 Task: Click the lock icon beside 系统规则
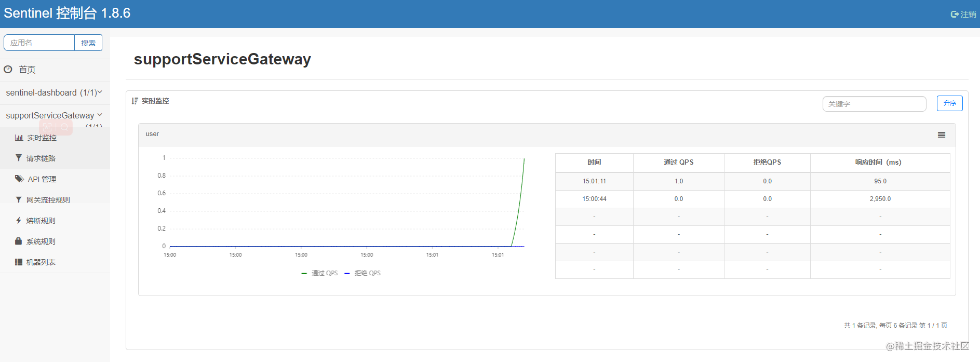[19, 241]
